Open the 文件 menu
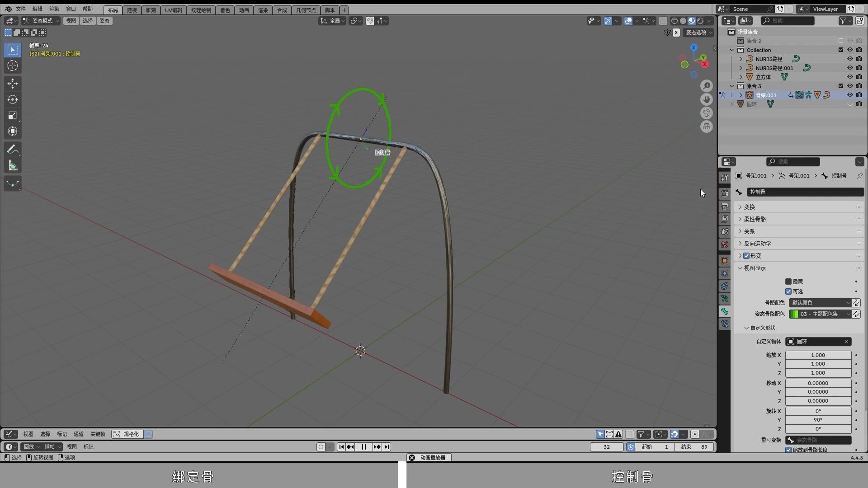Screen dimensions: 868x488 [x=21, y=9]
